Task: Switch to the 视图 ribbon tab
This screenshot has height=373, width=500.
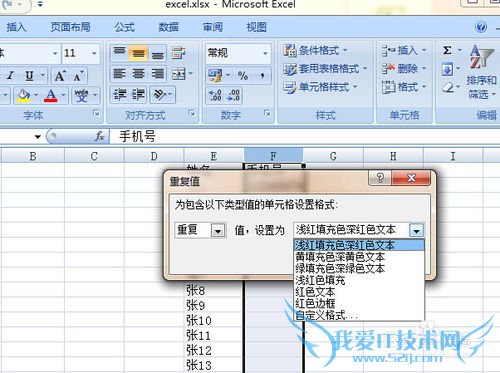Action: [256, 27]
